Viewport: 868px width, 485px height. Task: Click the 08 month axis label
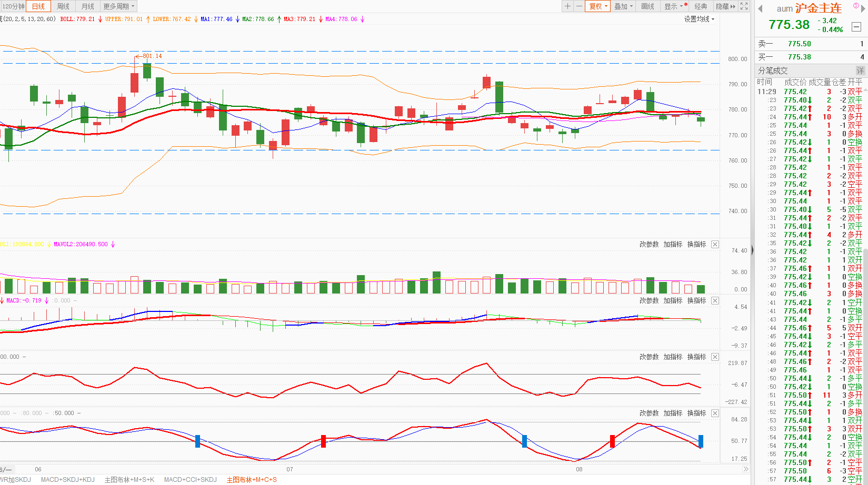[x=579, y=469]
